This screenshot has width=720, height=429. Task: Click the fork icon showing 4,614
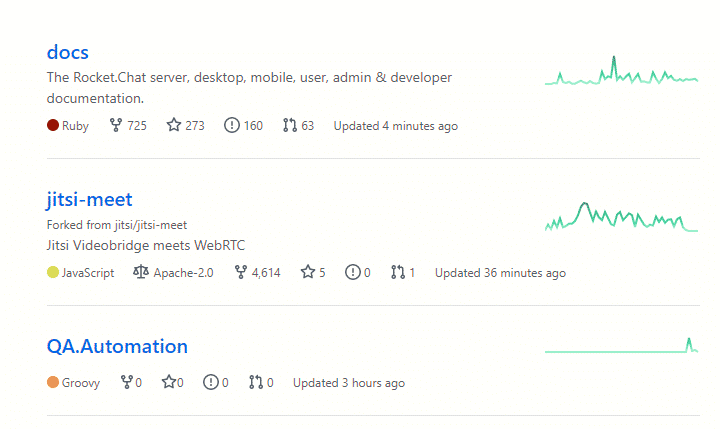click(x=241, y=272)
